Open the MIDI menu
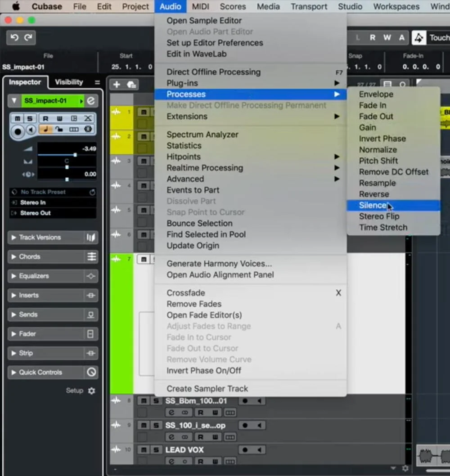Viewport: 450px width, 476px height. coord(200,6)
